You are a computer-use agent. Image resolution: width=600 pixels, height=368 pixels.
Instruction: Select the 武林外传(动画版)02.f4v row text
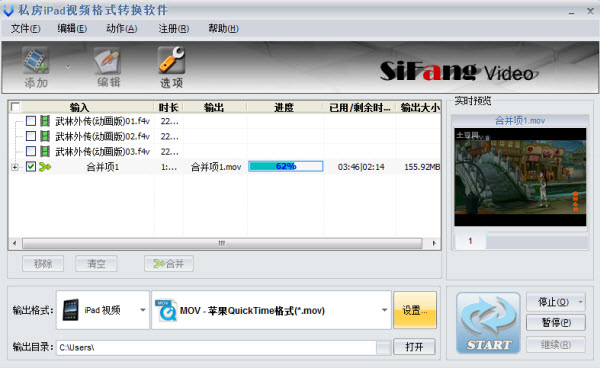(x=103, y=136)
